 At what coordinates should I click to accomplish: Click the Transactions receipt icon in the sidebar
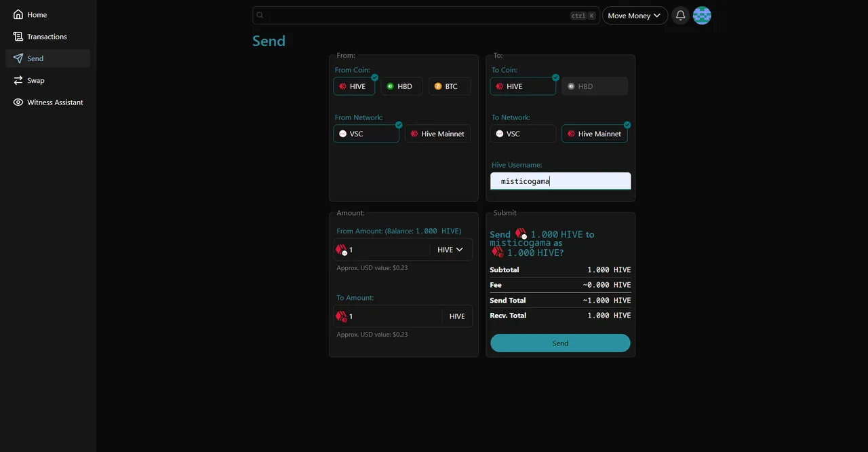click(18, 37)
